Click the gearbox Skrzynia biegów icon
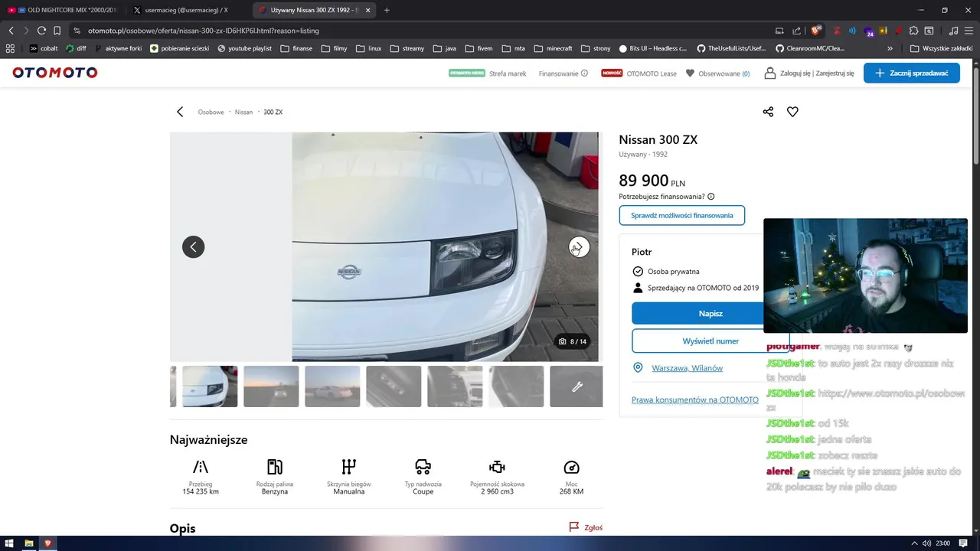 tap(349, 467)
